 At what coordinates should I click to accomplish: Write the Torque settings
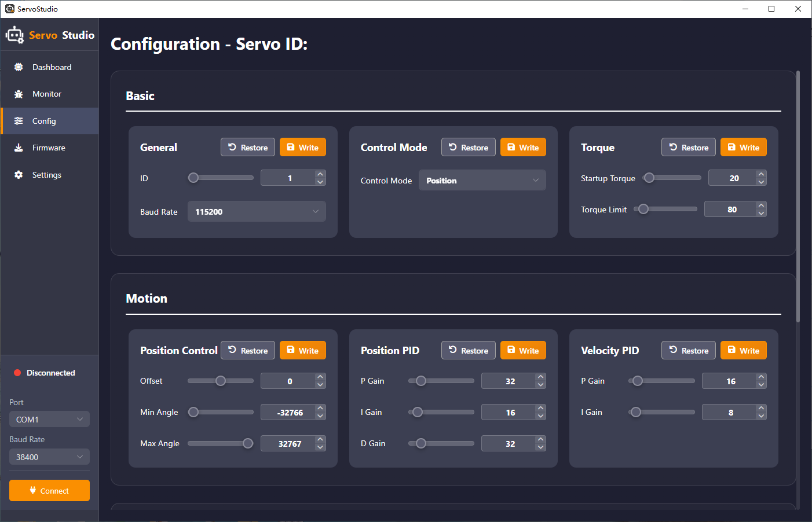tap(744, 147)
